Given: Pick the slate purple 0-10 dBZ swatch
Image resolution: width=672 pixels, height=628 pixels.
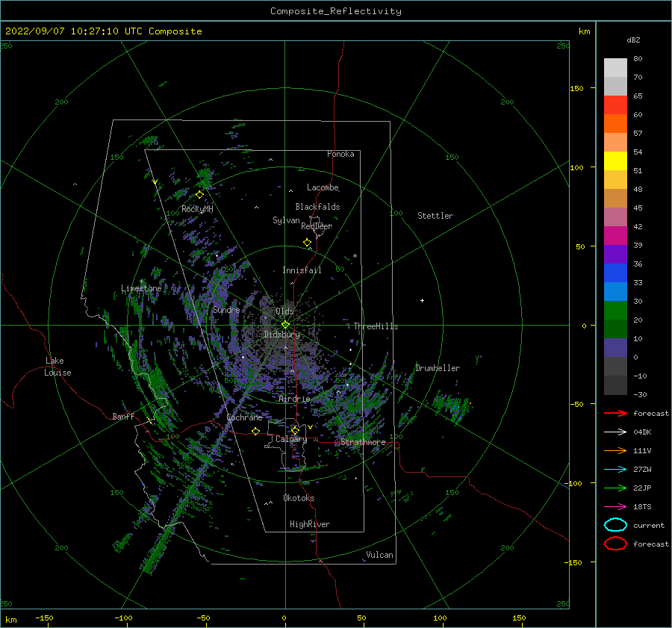Looking at the screenshot, I should tap(615, 348).
